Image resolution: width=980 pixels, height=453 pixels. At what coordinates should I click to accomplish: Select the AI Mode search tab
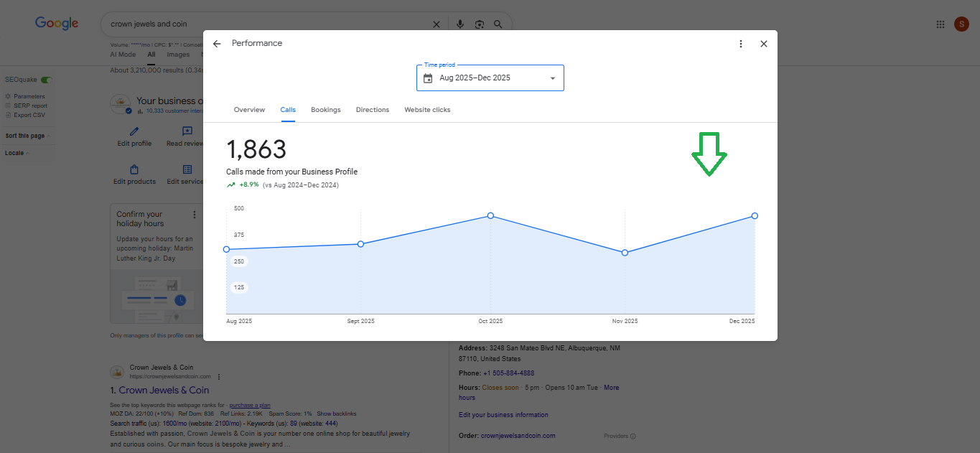[123, 55]
